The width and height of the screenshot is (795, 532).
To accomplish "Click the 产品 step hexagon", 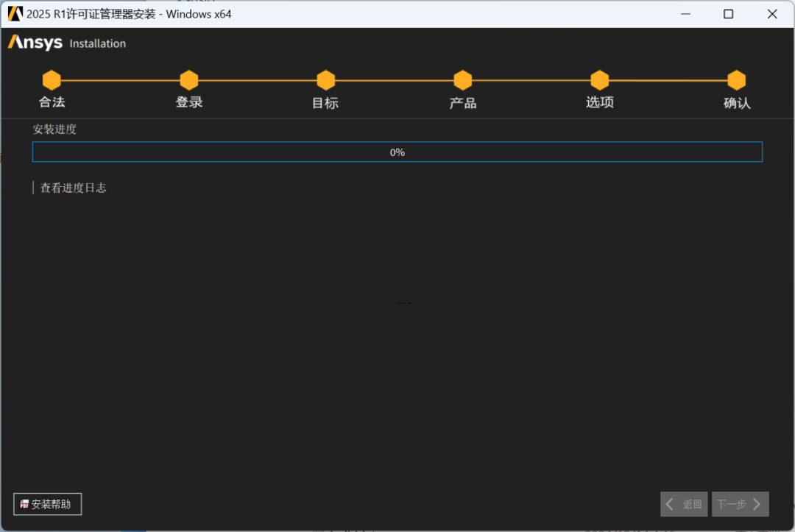I will tap(463, 80).
